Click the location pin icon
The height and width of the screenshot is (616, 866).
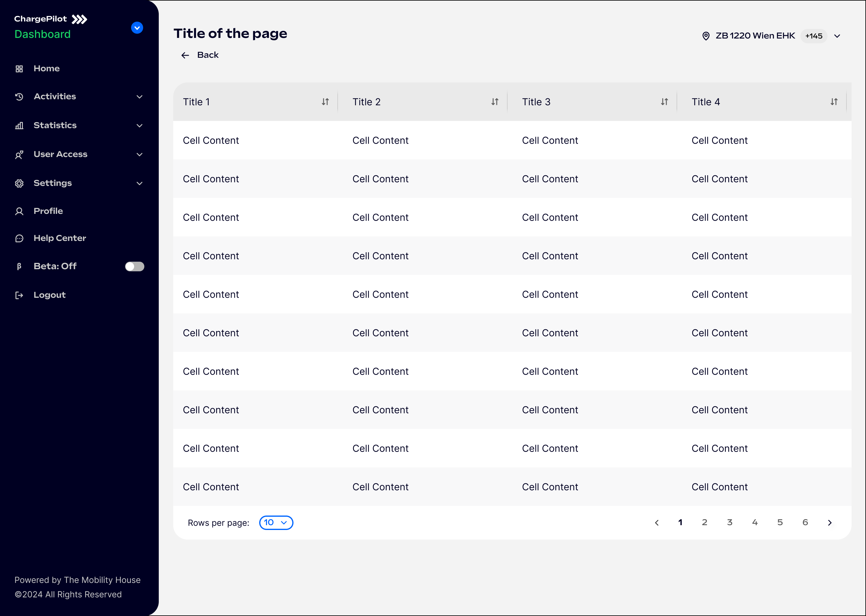[x=706, y=36]
